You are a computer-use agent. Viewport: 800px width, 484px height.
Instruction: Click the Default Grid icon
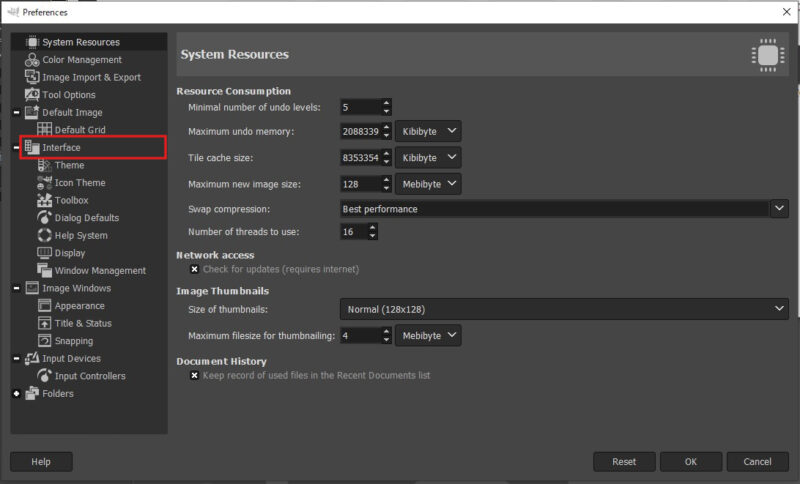pos(44,130)
